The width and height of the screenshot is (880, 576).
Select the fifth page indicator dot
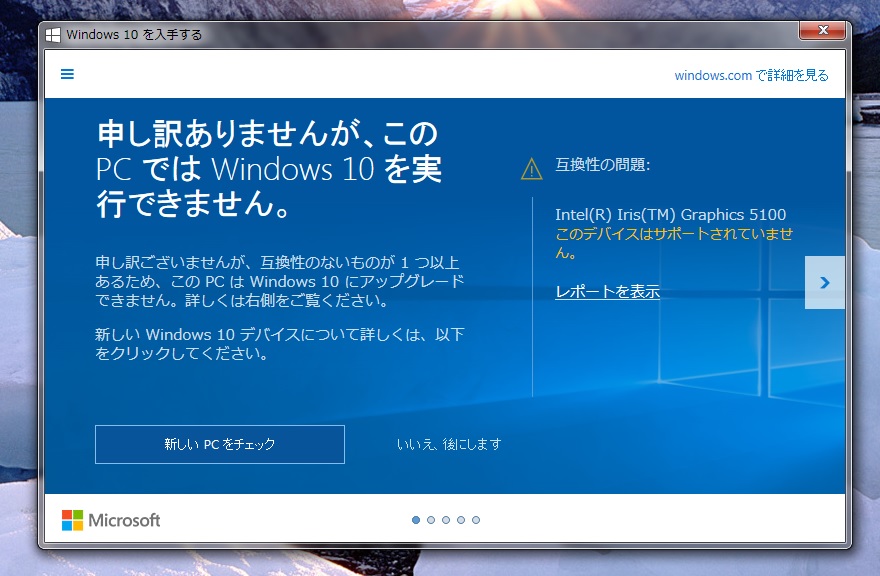click(476, 520)
